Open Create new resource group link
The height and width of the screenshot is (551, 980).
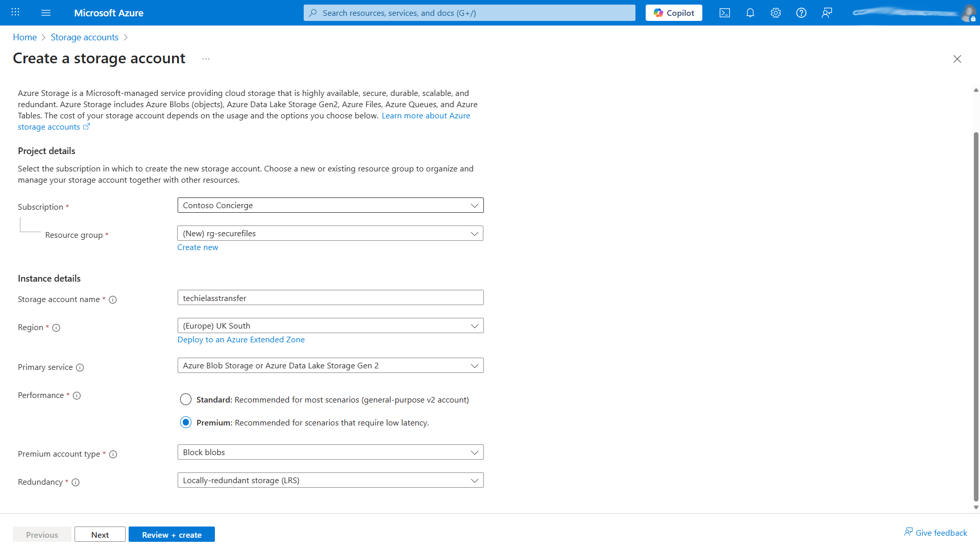[198, 247]
